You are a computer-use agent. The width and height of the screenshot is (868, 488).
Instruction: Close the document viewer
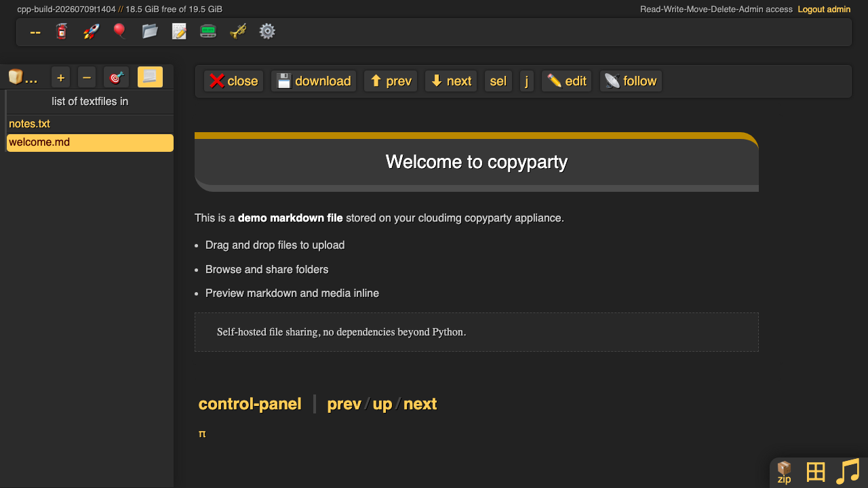pos(233,81)
